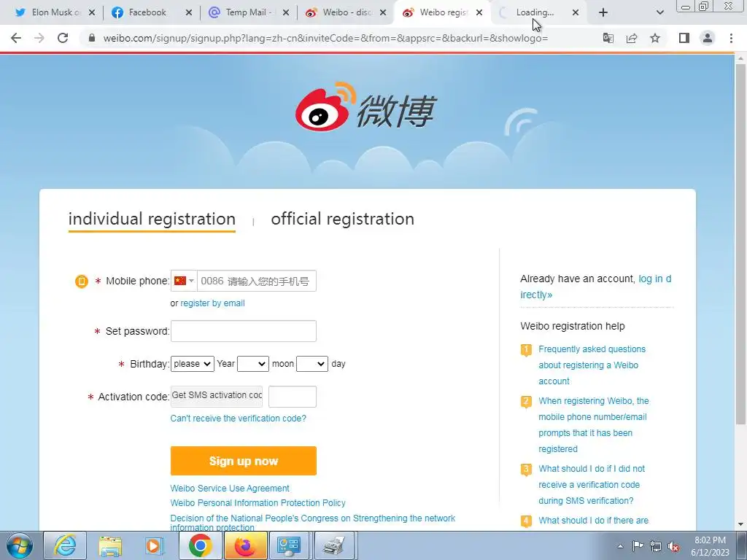Show hidden system tray icons
This screenshot has height=560, width=747.
click(x=620, y=546)
